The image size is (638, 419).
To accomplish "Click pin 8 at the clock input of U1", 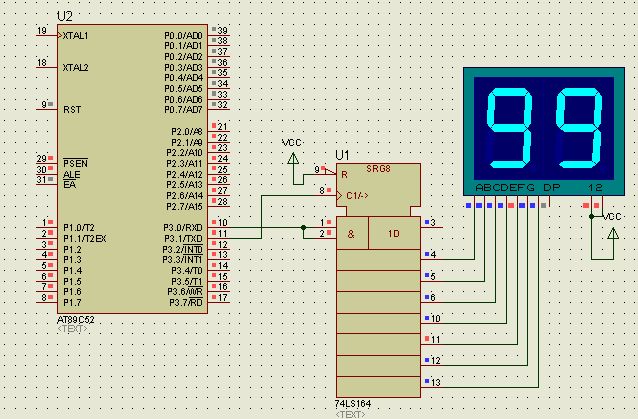I will click(x=322, y=190).
